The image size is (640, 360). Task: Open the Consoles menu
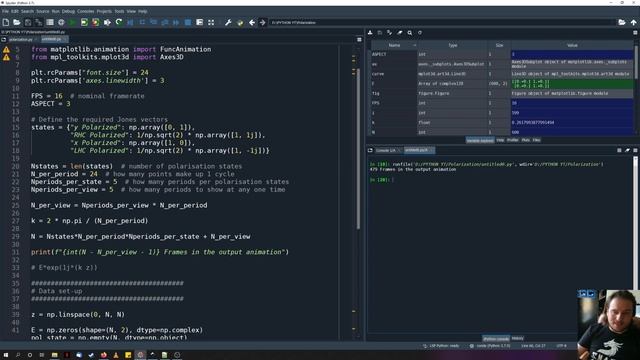point(85,11)
